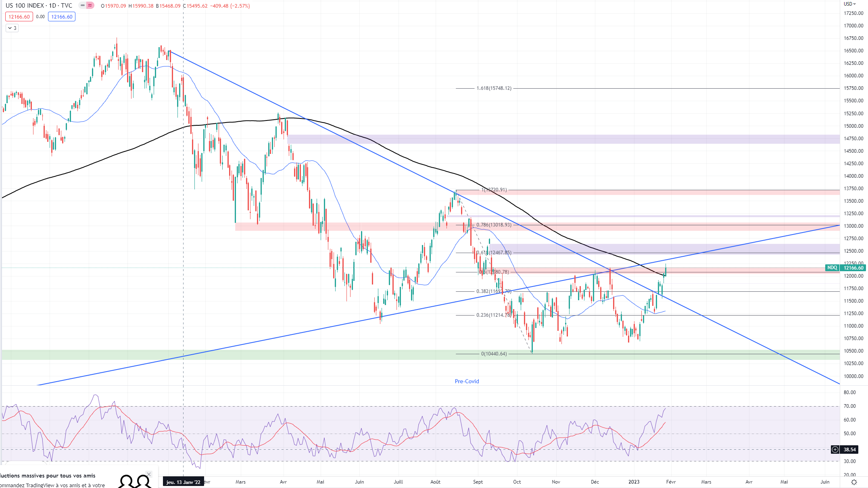Click the 0.786(13018.93) Fibonacci level label
The width and height of the screenshot is (868, 488).
(x=494, y=225)
